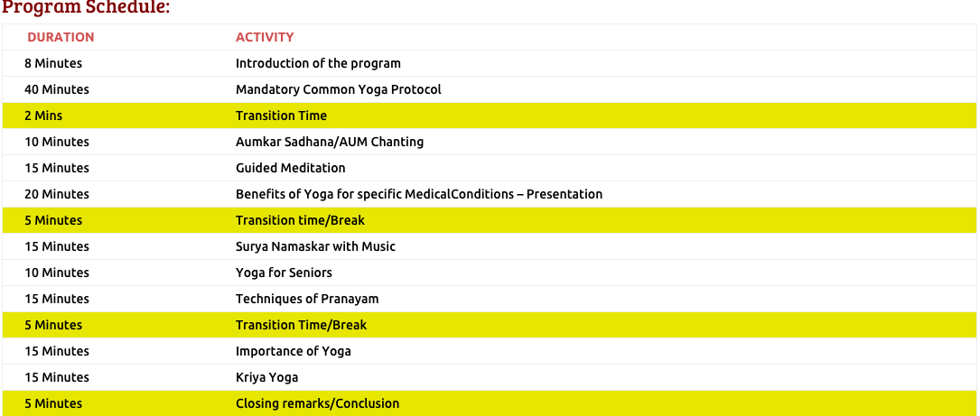Select Aumkar Sadhana/AUM Chanting activity
The height and width of the screenshot is (416, 980).
coord(330,142)
